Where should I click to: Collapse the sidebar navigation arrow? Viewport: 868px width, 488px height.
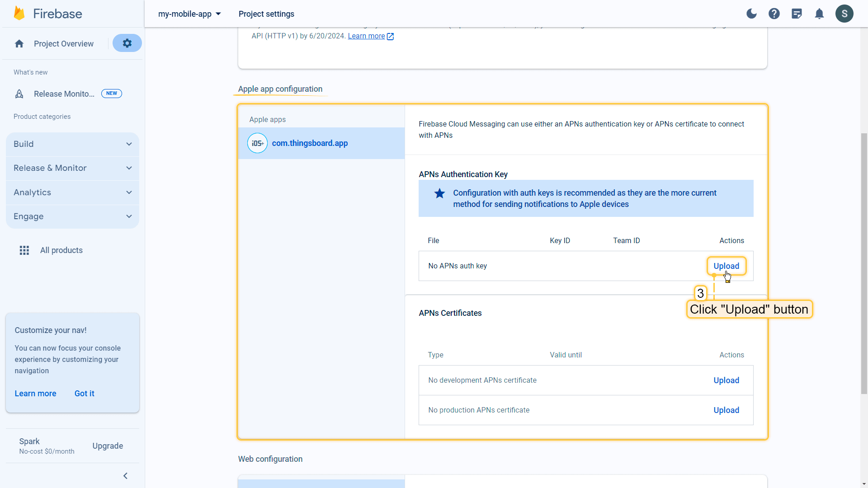point(126,476)
